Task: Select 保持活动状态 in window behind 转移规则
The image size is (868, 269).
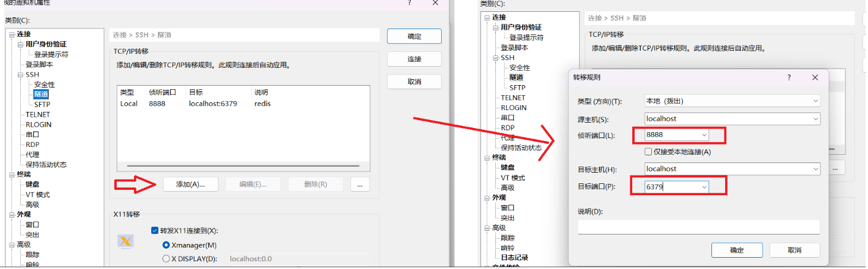Action: (521, 148)
